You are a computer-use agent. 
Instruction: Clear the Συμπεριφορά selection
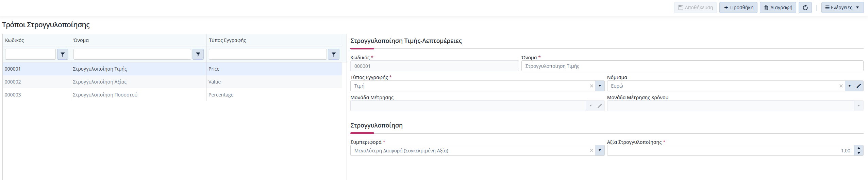(x=591, y=150)
